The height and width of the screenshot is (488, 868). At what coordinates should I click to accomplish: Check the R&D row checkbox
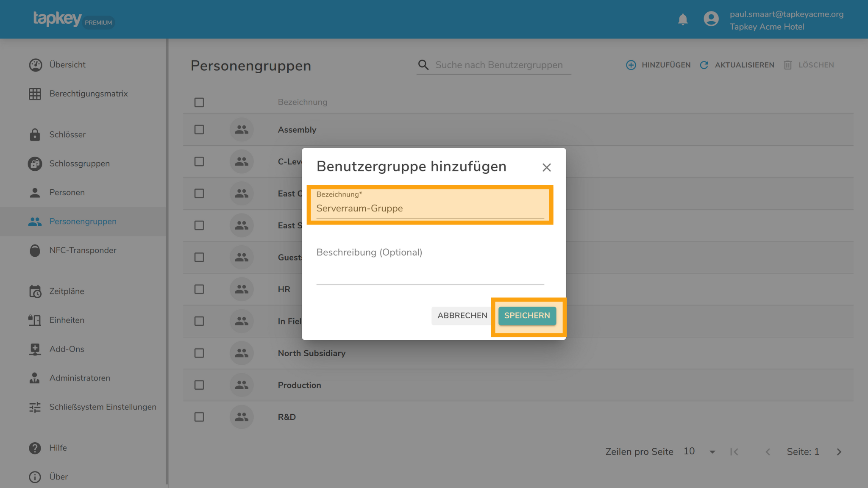click(199, 417)
